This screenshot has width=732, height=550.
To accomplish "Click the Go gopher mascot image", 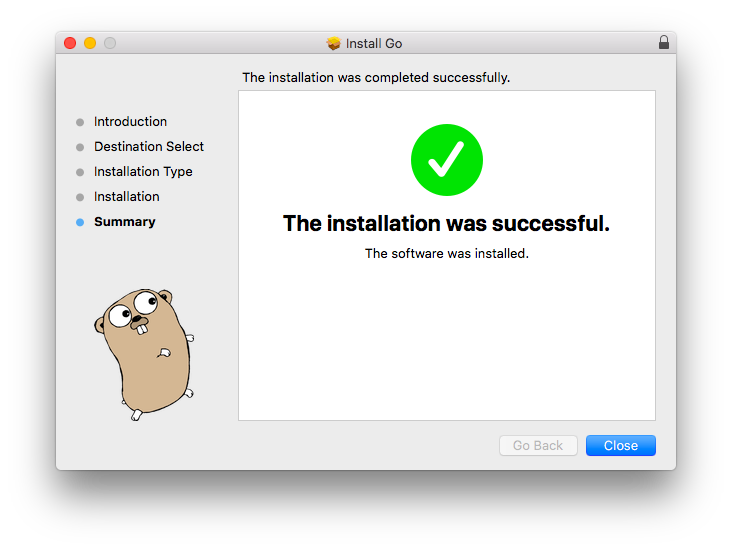I will point(145,354).
